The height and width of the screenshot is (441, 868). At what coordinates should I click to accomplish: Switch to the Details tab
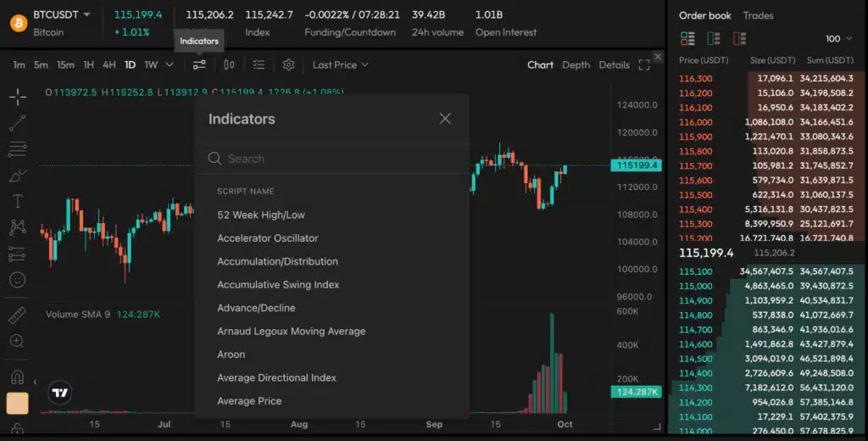coord(614,64)
